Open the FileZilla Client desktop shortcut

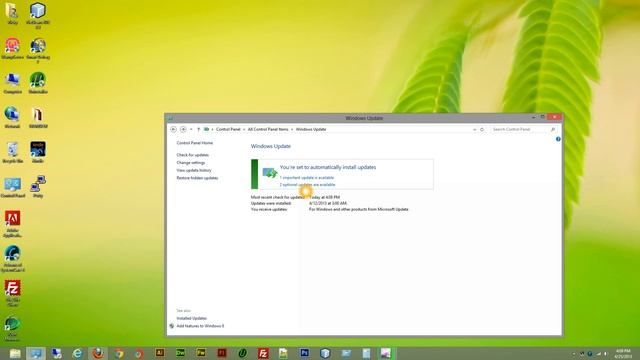12,293
